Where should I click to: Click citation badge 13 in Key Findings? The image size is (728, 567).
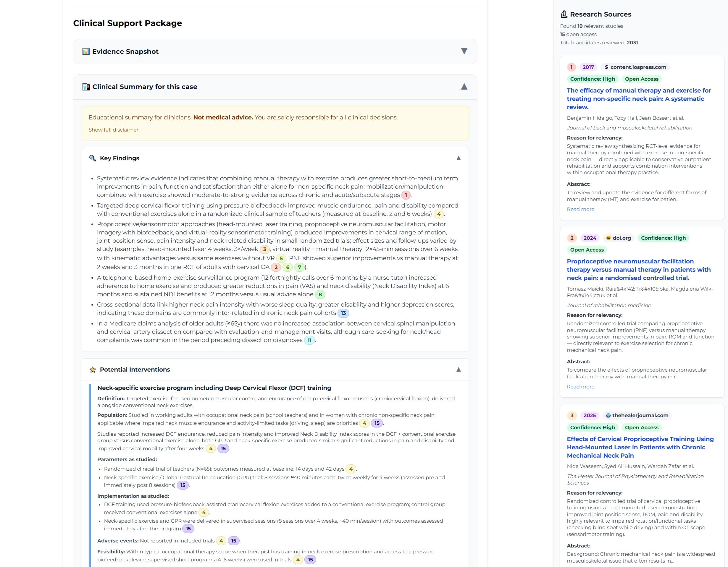[343, 313]
